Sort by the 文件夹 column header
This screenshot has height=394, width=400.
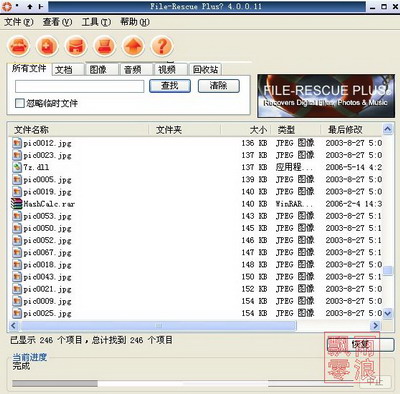pos(184,130)
